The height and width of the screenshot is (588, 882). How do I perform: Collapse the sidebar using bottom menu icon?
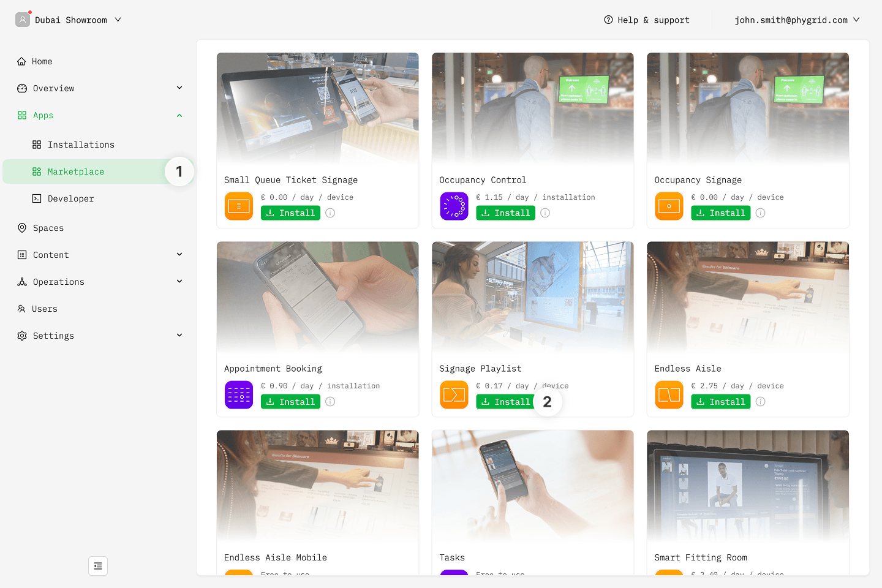98,566
